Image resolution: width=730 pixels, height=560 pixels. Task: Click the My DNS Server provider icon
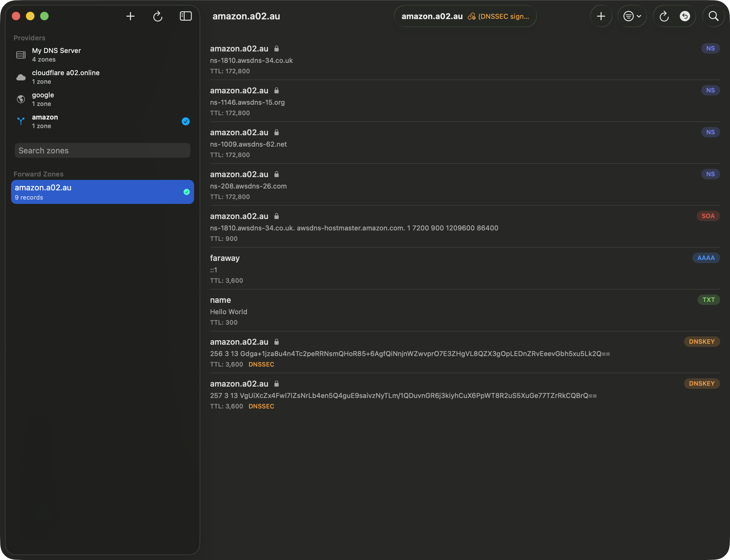pyautogui.click(x=21, y=55)
